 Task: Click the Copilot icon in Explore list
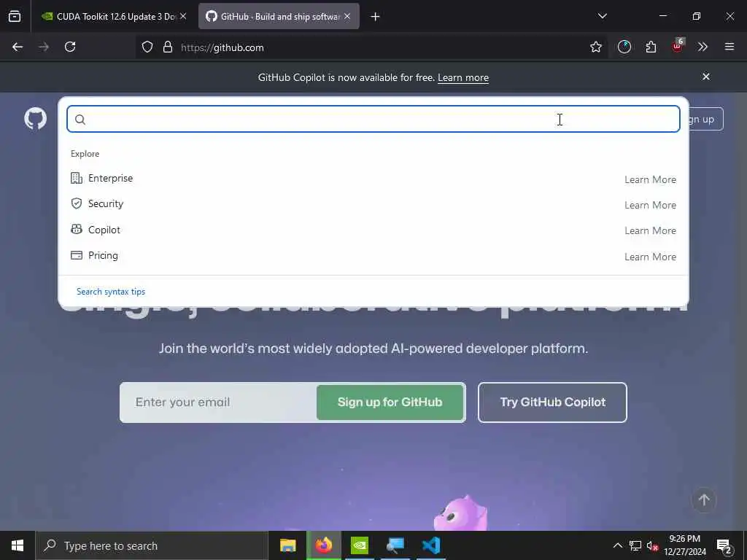(x=76, y=230)
